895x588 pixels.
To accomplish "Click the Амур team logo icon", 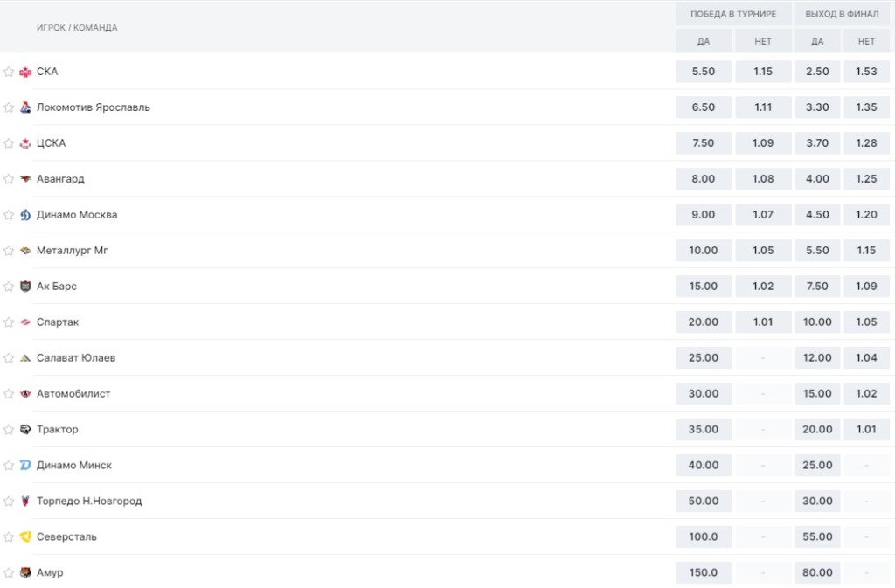I will pos(25,572).
